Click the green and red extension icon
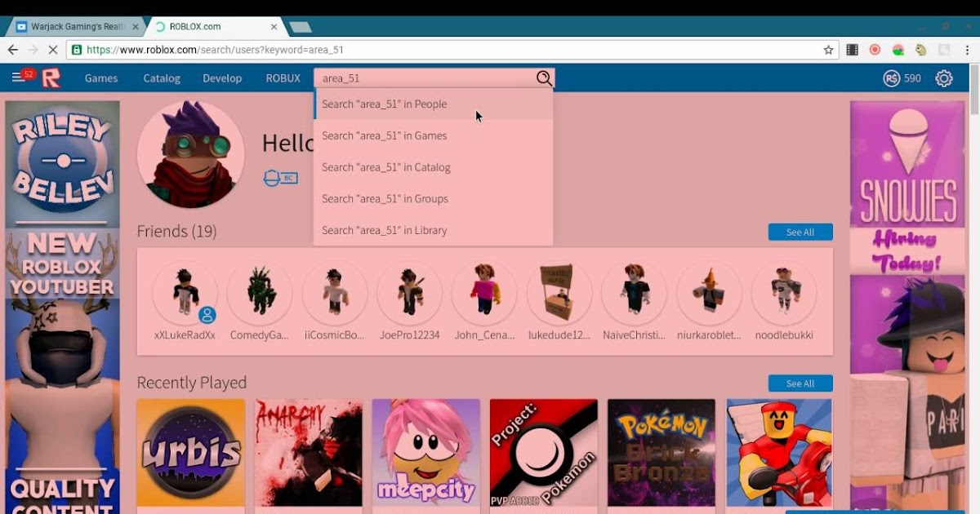Image resolution: width=980 pixels, height=514 pixels. click(898, 50)
